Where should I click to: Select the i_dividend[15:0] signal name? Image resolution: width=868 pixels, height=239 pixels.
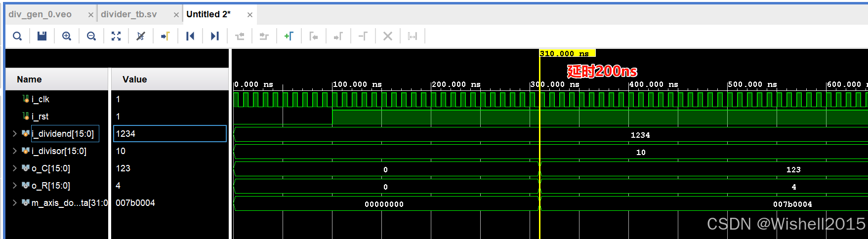[x=63, y=134]
